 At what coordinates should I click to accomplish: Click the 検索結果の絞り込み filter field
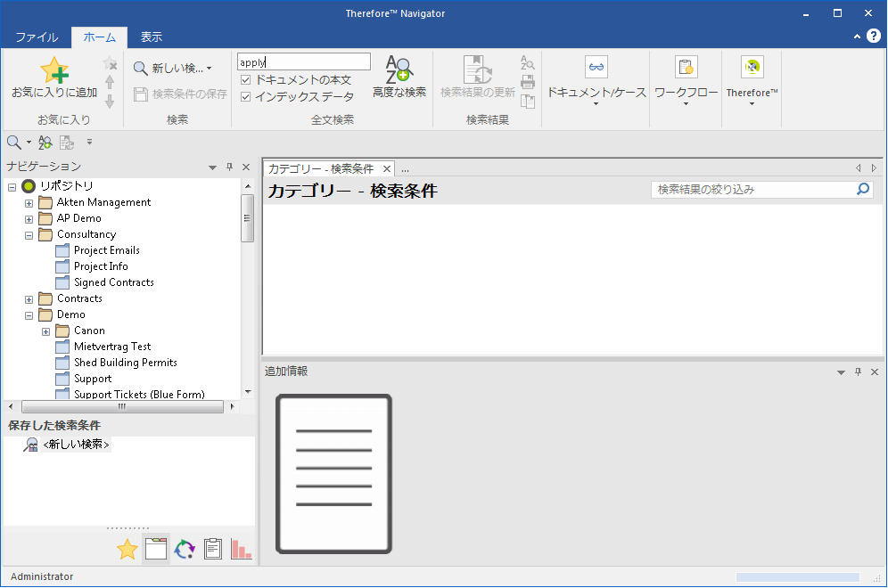click(x=752, y=190)
